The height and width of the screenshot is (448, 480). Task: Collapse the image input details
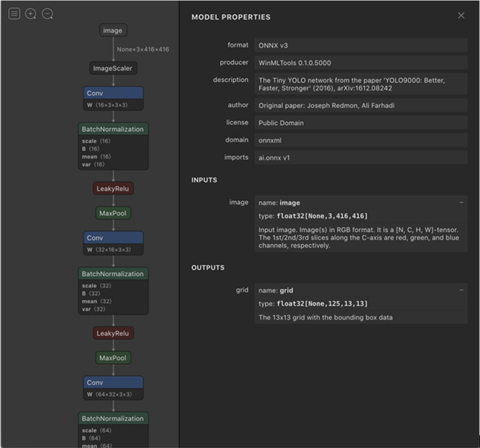tap(461, 202)
